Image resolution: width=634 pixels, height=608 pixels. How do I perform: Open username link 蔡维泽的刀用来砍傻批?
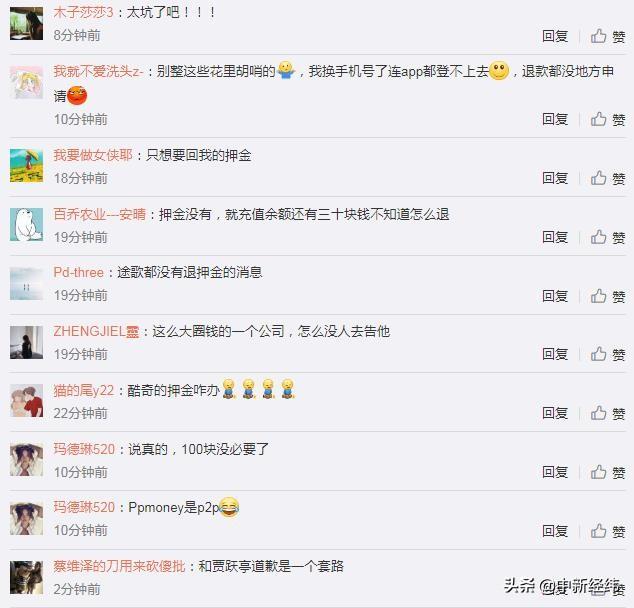tap(119, 566)
